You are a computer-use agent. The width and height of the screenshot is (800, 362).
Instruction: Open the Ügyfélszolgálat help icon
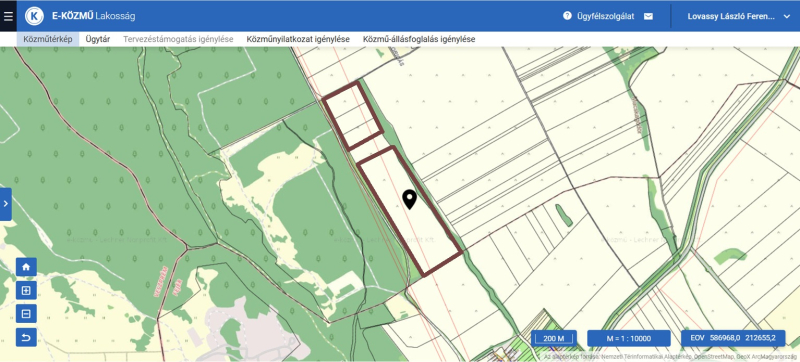(567, 16)
